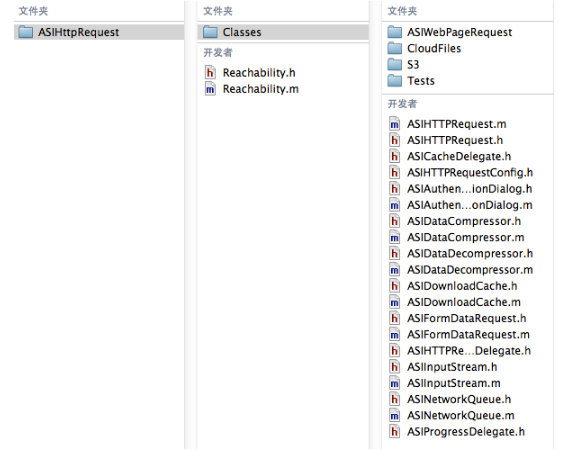Click the ASIHttpRequest folder icon

click(26, 32)
